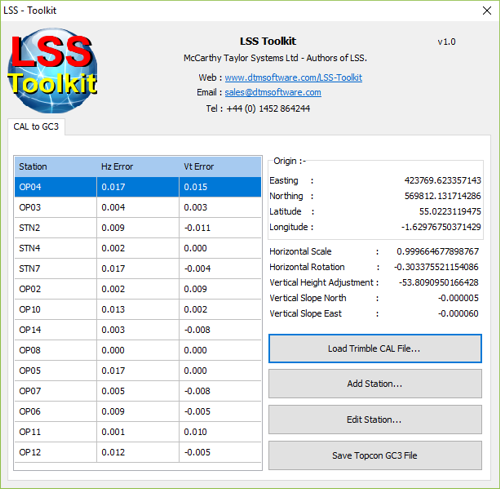Select the OP04 station row
Screen dimensions: 500x489
click(x=138, y=187)
